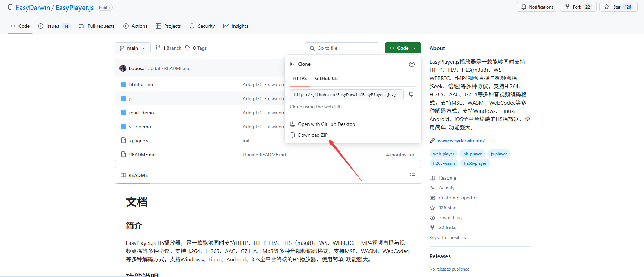Open the Projects tab
Screen dimensions: 644x277
pyautogui.click(x=168, y=26)
